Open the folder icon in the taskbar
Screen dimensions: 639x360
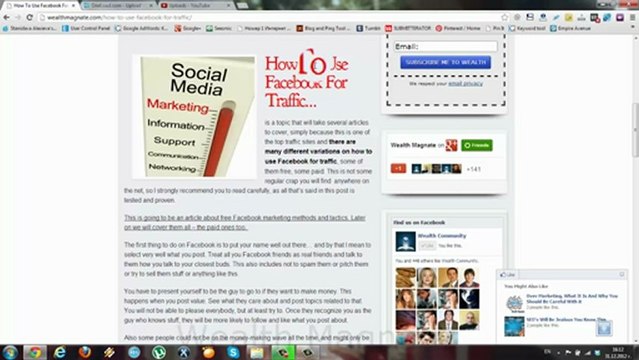257,352
